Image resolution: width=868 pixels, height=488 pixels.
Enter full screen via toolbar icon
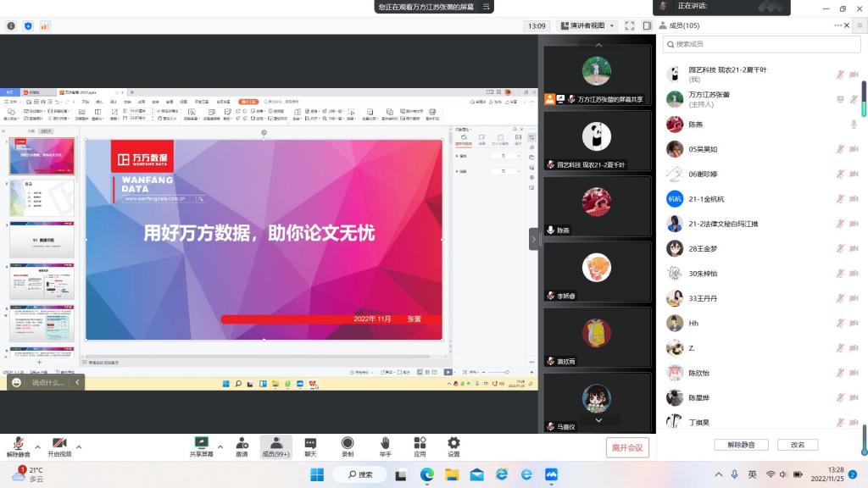628,25
